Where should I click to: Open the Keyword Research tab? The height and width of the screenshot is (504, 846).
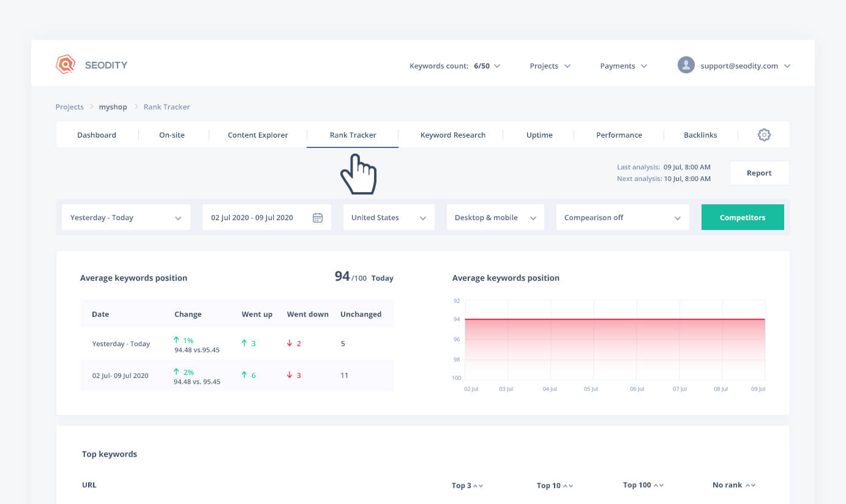tap(453, 135)
